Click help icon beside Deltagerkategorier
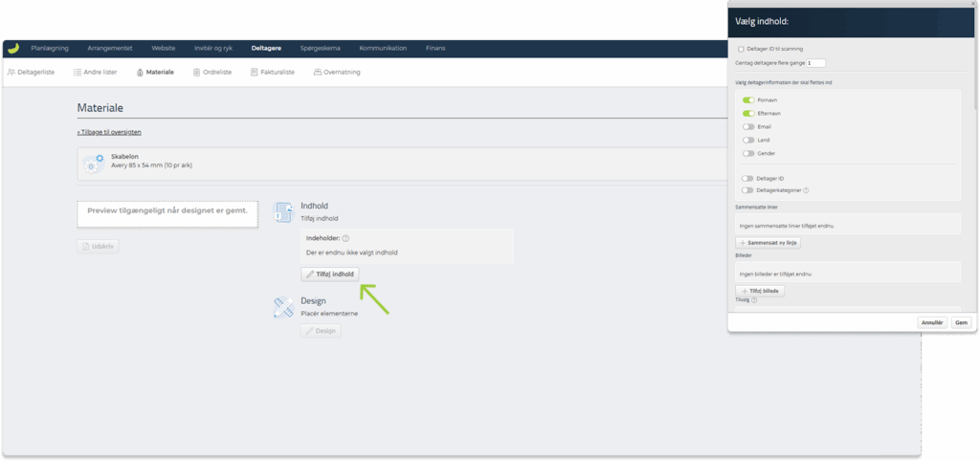This screenshot has width=980, height=461. click(806, 190)
